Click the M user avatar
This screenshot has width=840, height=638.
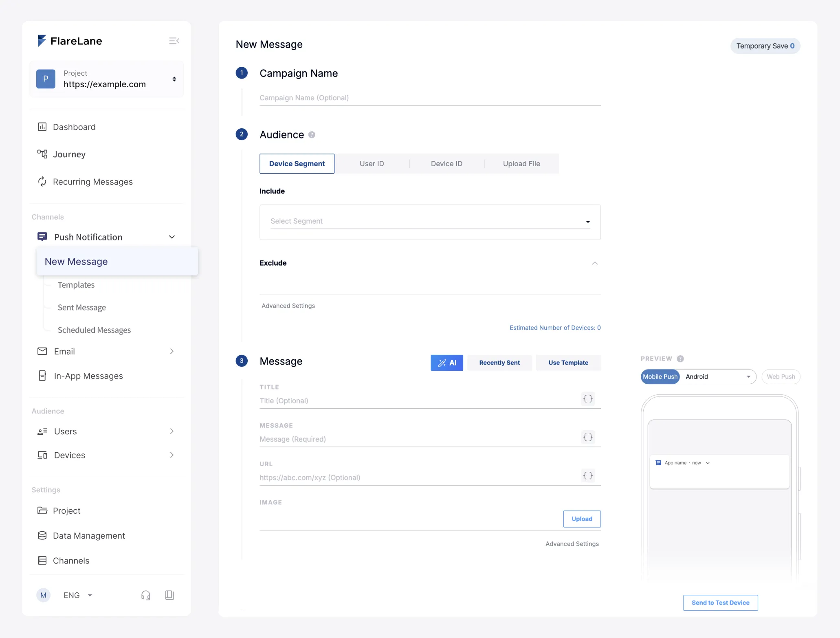point(43,595)
